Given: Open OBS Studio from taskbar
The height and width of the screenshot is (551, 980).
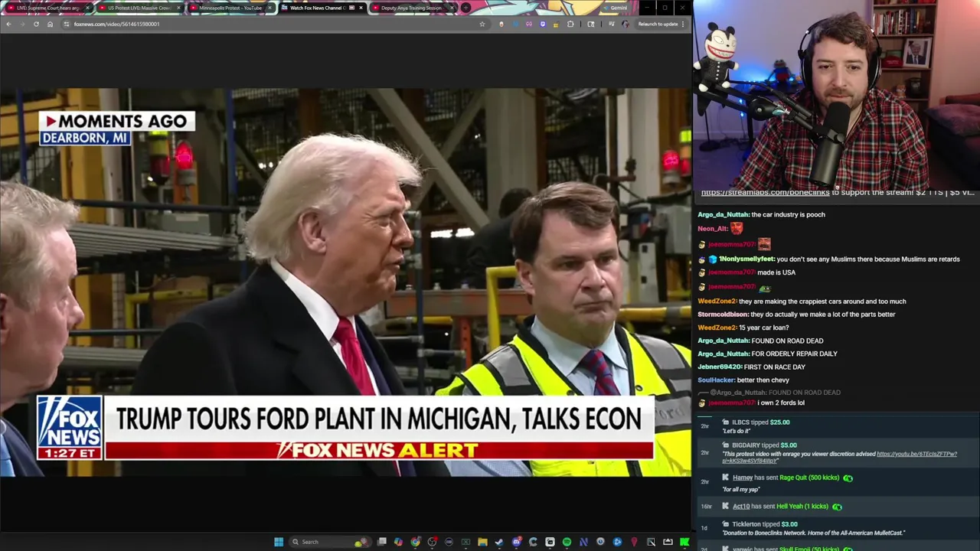Looking at the screenshot, I should click(432, 542).
